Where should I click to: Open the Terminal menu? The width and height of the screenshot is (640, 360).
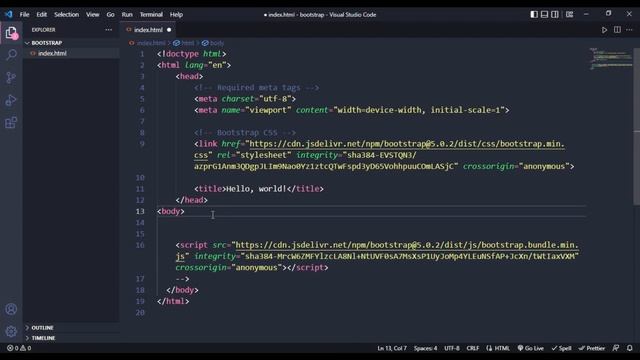pos(151,14)
